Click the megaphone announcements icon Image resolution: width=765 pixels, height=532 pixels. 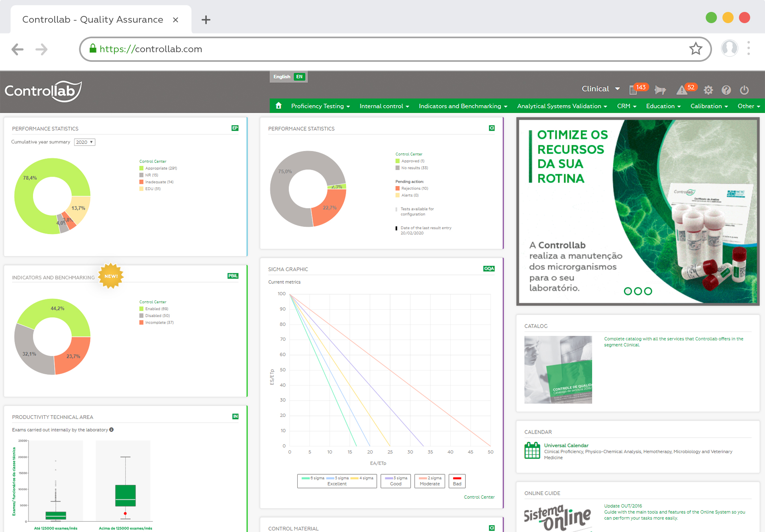tap(660, 90)
